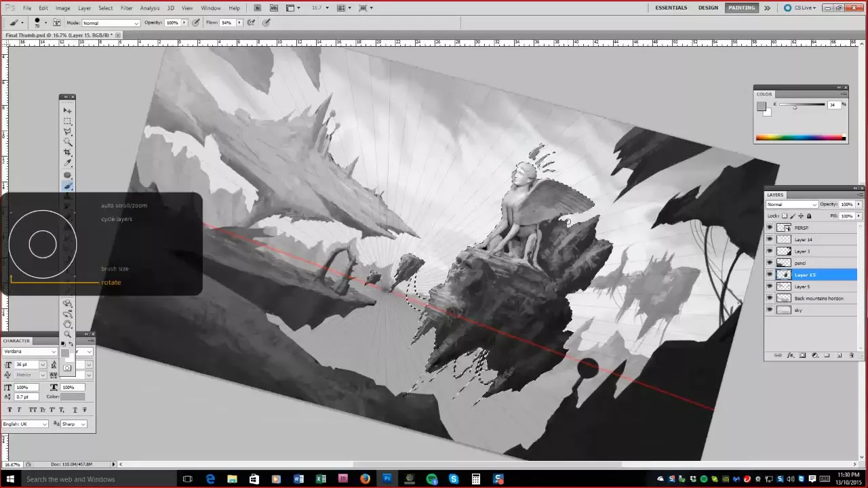Open the Layer menu
The image size is (868, 488).
[84, 8]
